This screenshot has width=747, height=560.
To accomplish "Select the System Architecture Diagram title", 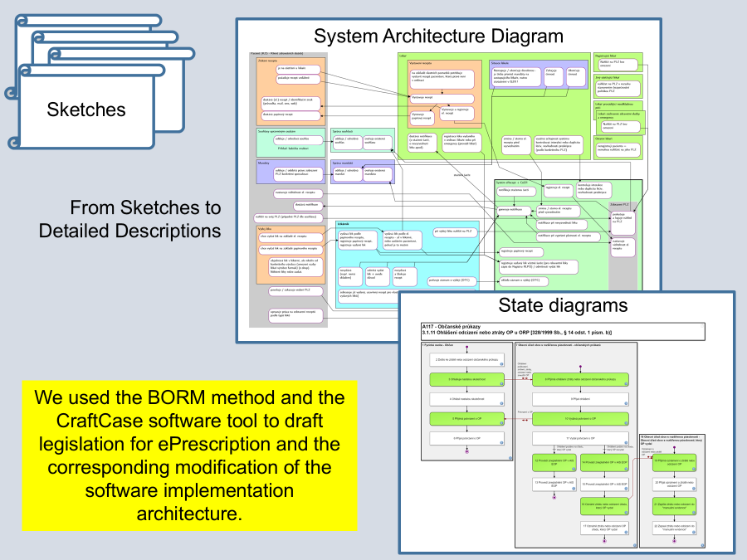I will click(x=438, y=37).
